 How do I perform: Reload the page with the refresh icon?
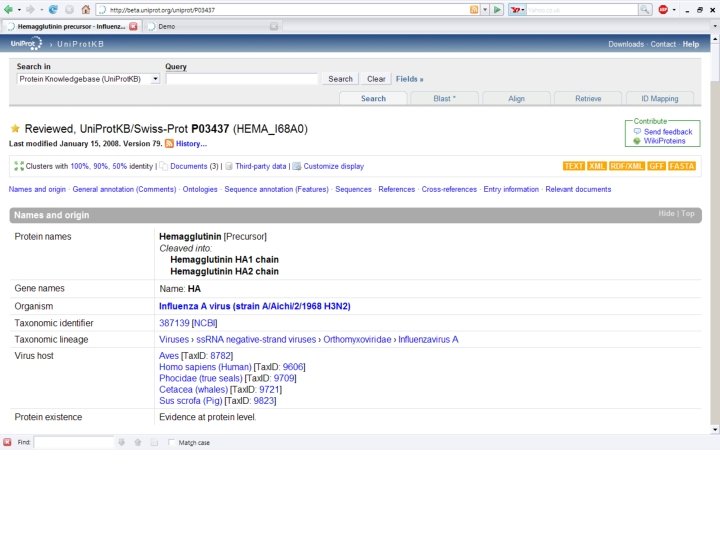pyautogui.click(x=53, y=9)
